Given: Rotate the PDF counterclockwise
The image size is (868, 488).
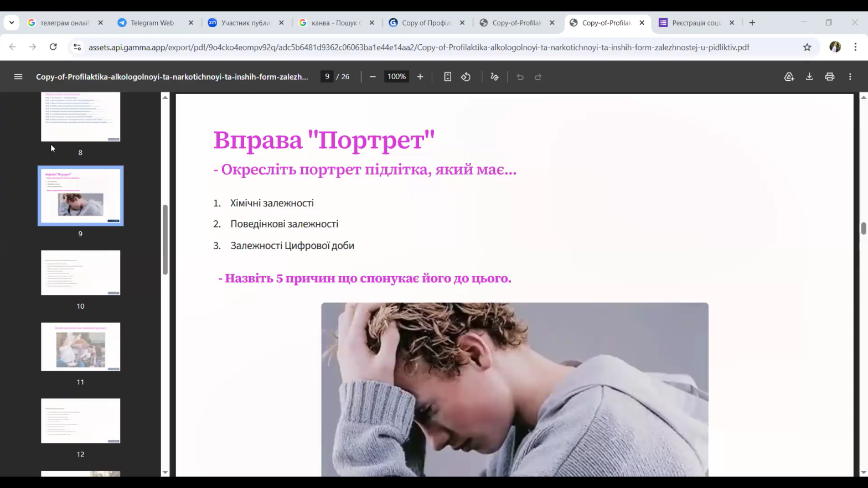Looking at the screenshot, I should tap(466, 77).
